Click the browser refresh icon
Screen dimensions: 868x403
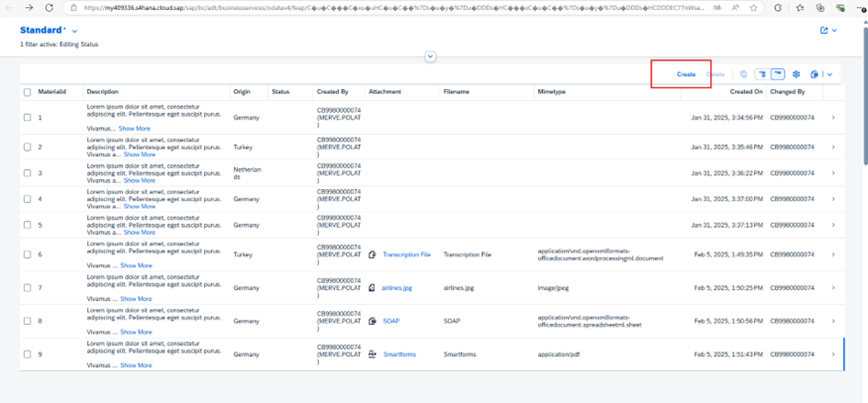50,7
